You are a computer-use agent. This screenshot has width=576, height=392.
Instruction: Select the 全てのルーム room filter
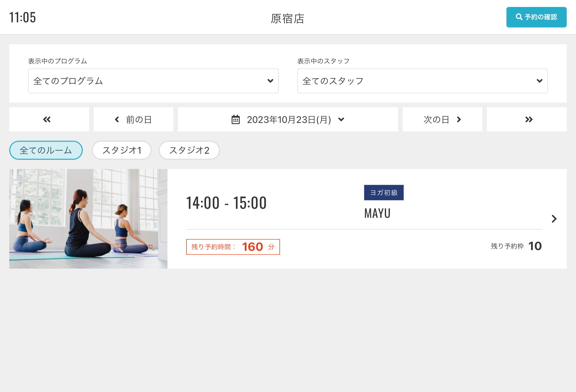tap(46, 150)
